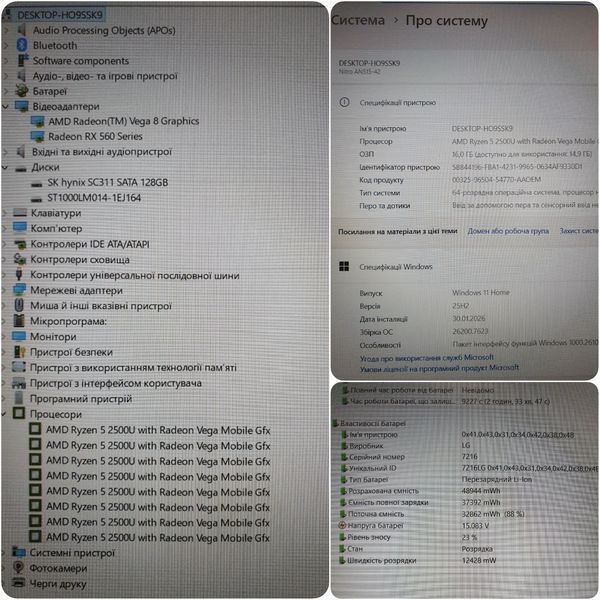Image resolution: width=600 pixels, height=600 pixels.
Task: Click the Монітори icon
Action: tap(19, 336)
